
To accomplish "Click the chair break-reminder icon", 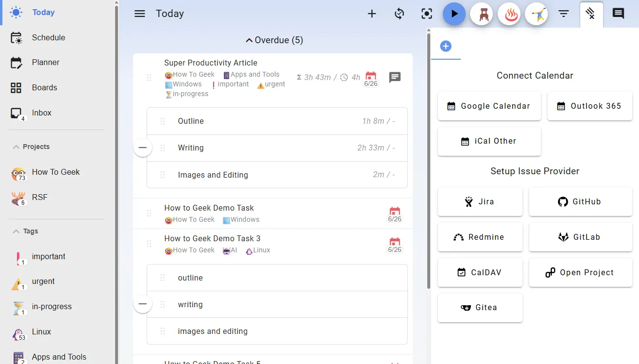I will point(481,14).
